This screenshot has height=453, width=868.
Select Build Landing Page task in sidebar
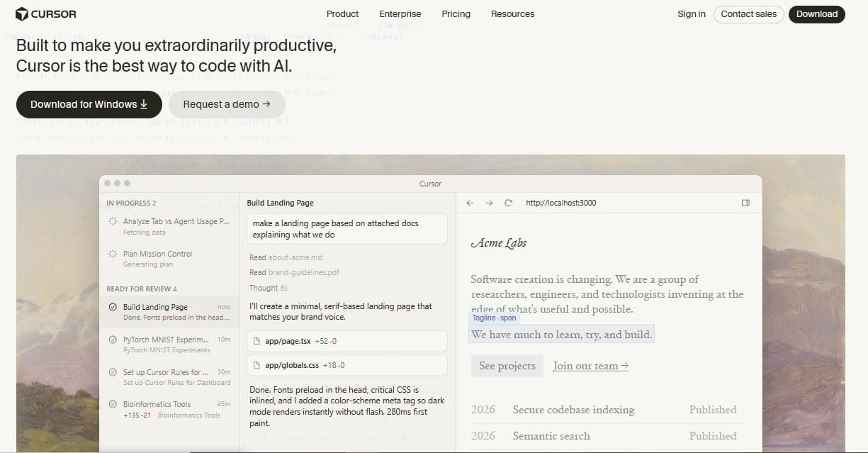tap(169, 312)
